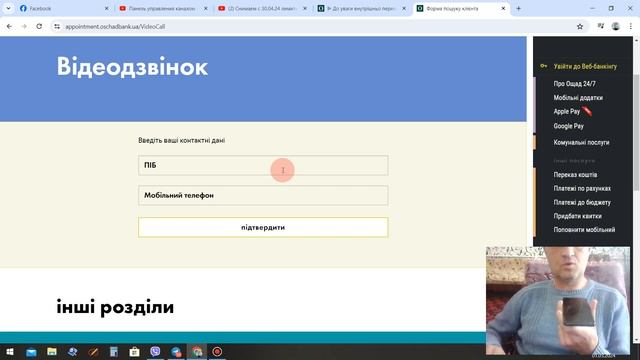Click 'Введіть ваші контактні дані' text
The width and height of the screenshot is (640, 360).
[x=182, y=140]
